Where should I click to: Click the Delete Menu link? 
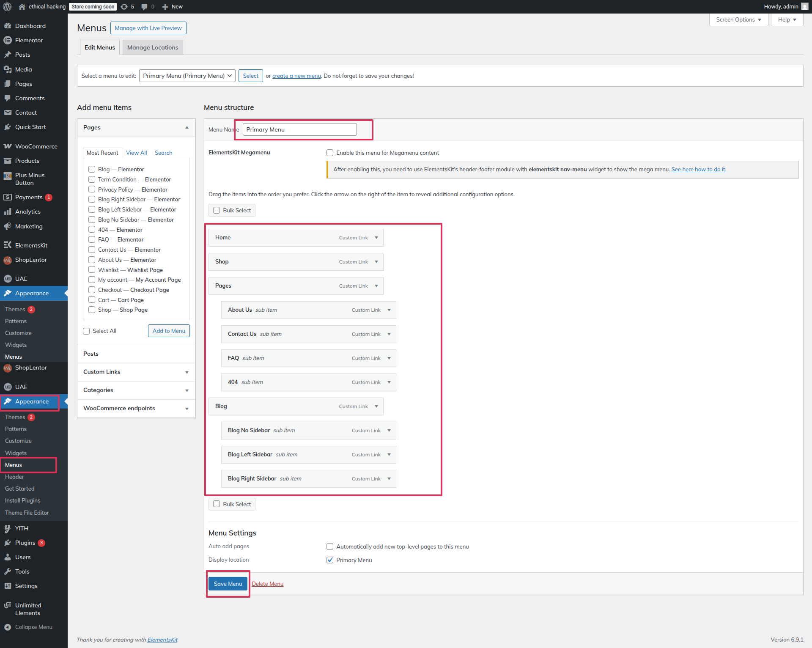tap(267, 584)
